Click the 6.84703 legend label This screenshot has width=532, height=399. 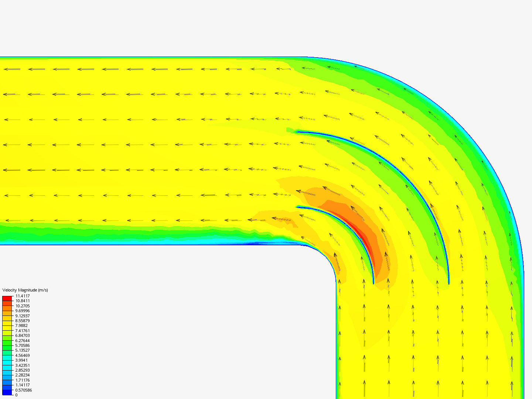click(x=23, y=335)
